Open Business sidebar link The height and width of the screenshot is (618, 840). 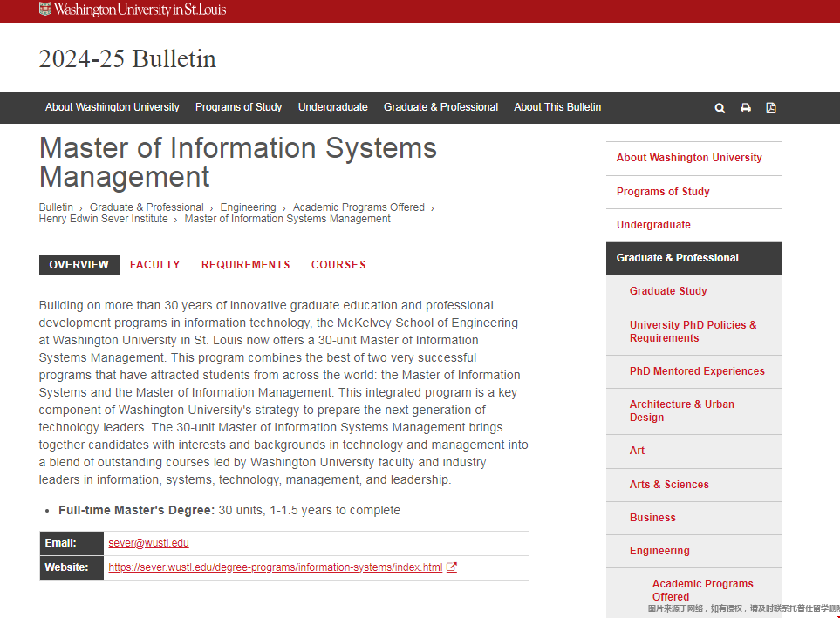[x=693, y=518]
